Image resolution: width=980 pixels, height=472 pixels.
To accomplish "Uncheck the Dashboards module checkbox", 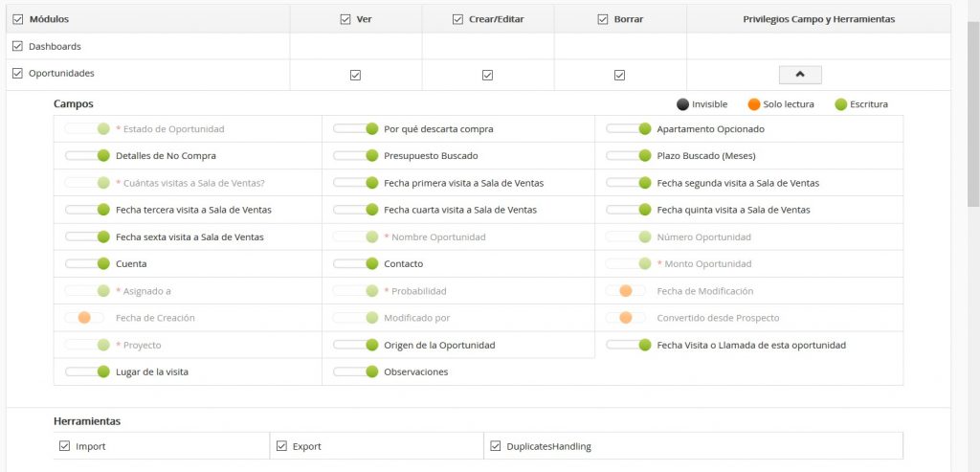I will pyautogui.click(x=17, y=46).
